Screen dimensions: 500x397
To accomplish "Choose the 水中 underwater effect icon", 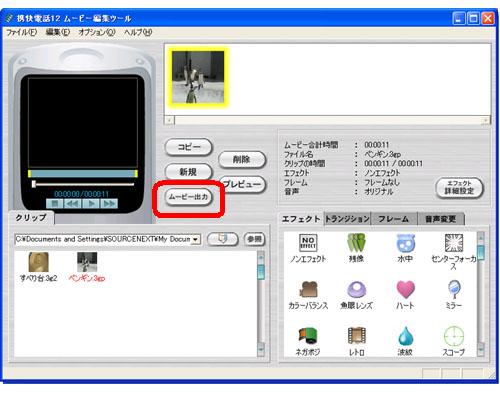I will tap(405, 243).
